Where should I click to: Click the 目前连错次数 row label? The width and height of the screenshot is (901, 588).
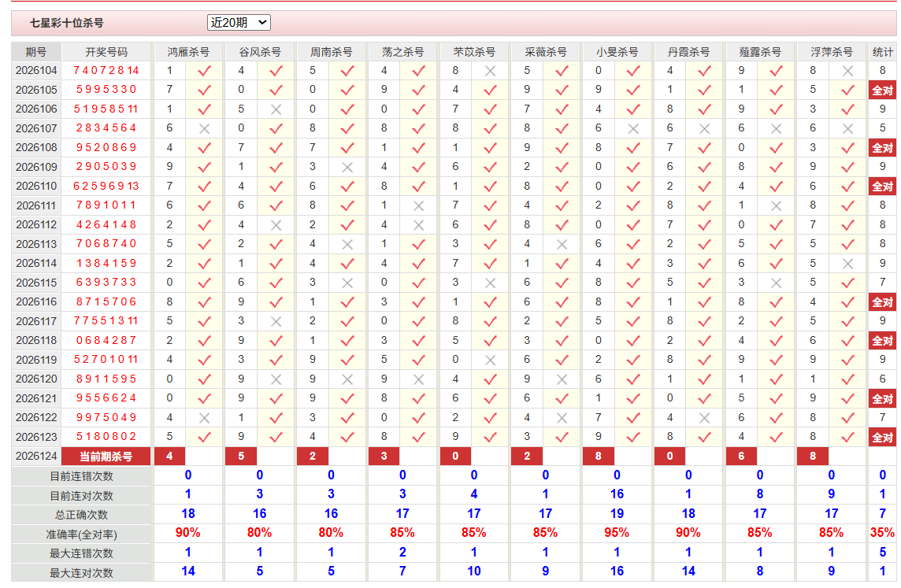[x=81, y=476]
